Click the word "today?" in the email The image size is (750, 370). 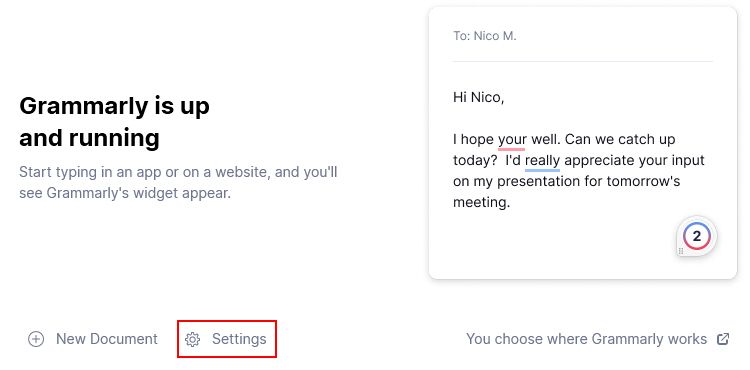475,161
